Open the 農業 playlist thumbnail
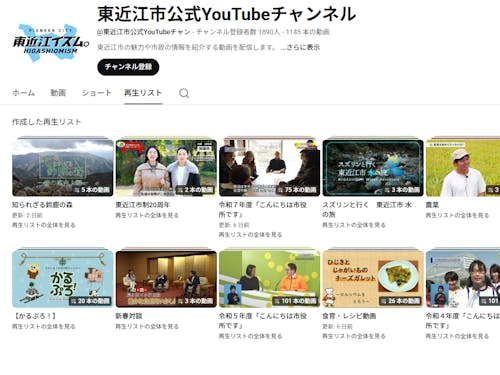 pyautogui.click(x=463, y=168)
